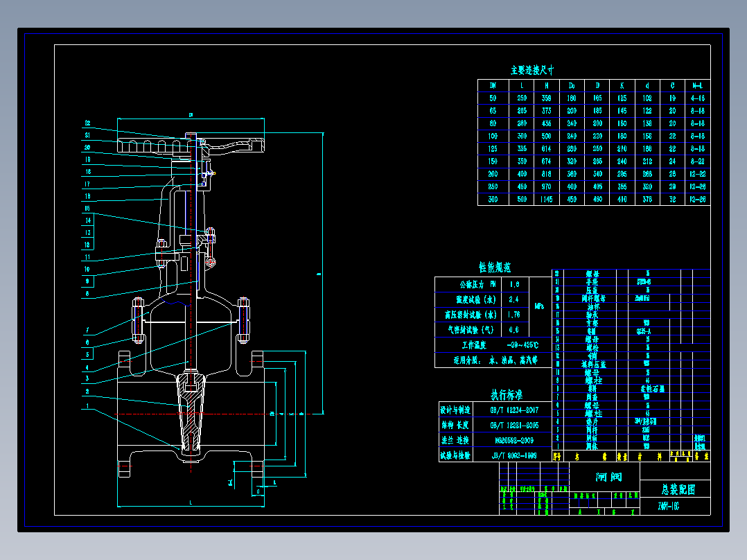Select H value 1145 in the DN 300 row

pyautogui.click(x=546, y=199)
